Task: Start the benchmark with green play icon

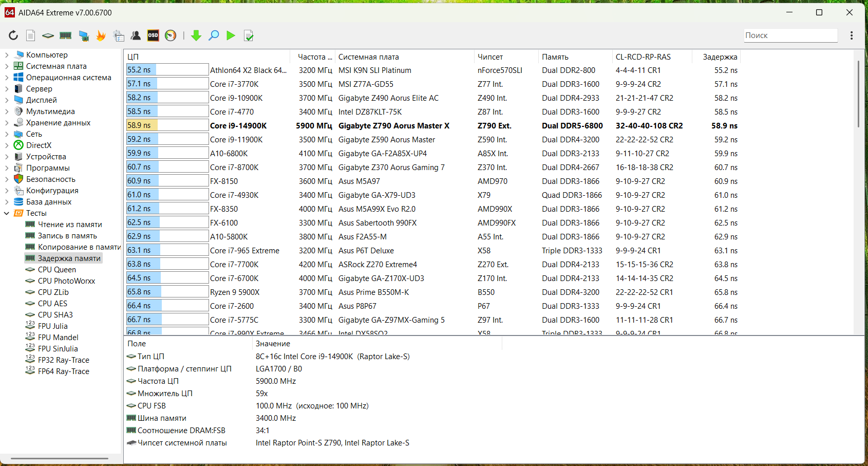Action: pos(231,35)
